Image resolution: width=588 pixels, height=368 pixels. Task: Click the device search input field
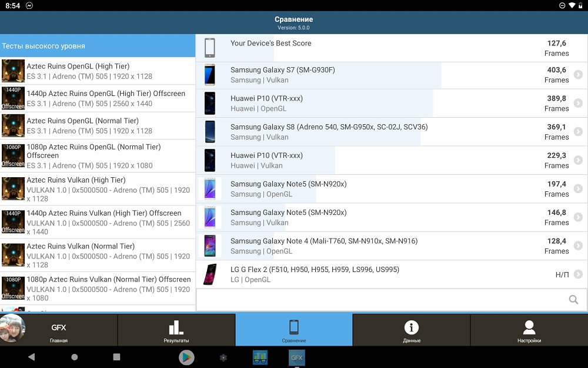point(392,300)
